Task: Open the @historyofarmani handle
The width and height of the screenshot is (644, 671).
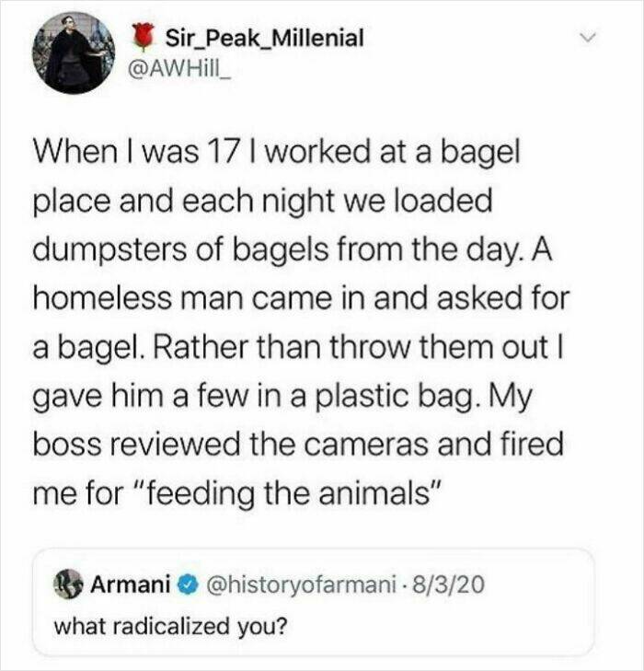Action: (x=302, y=582)
